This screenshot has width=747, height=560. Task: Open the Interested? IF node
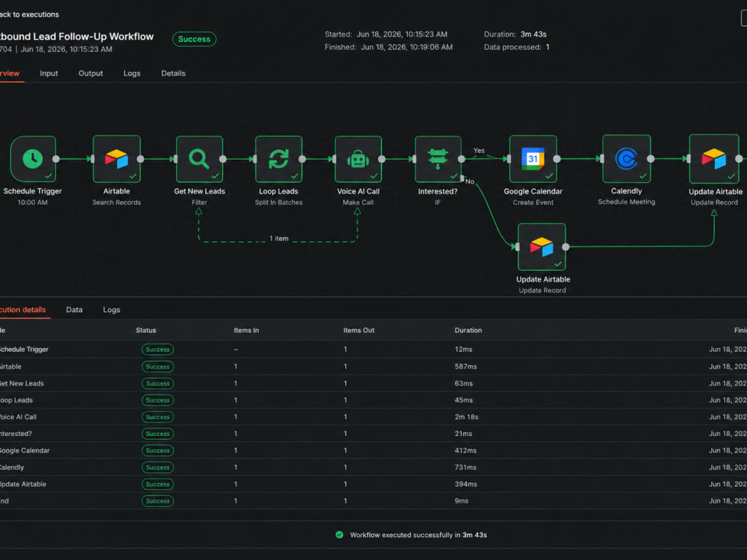pos(438,159)
